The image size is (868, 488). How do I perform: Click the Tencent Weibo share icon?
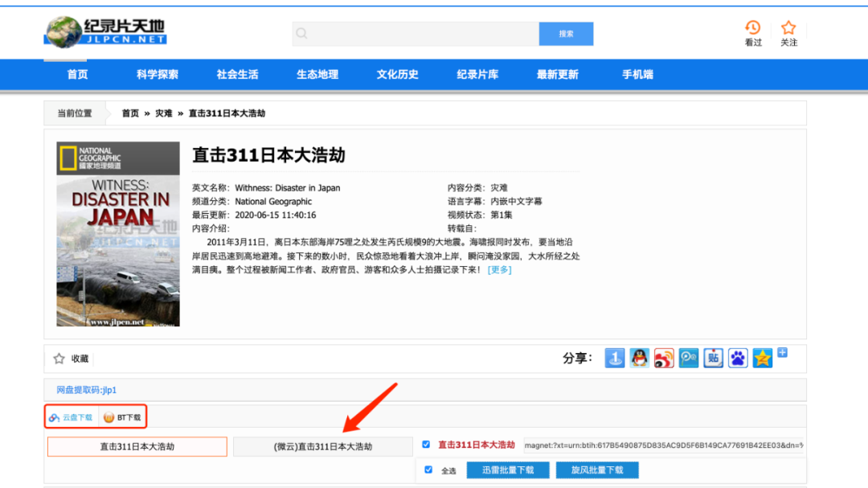(x=689, y=358)
